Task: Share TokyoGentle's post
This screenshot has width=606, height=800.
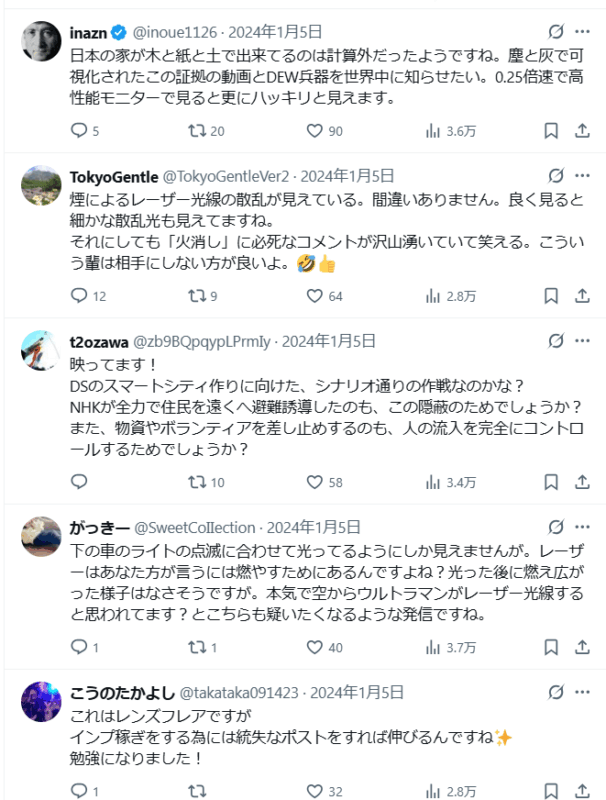Action: click(582, 295)
